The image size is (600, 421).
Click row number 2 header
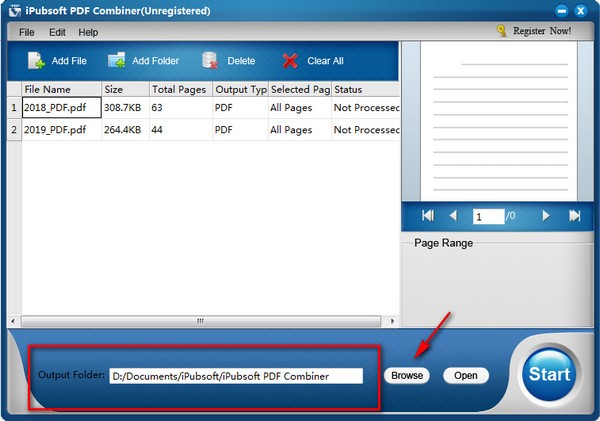click(x=14, y=130)
